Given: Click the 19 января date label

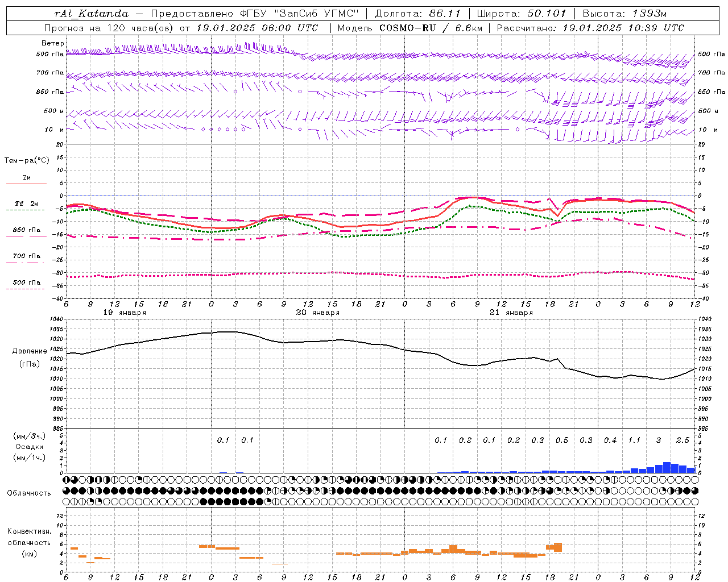Looking at the screenshot, I should [x=125, y=313].
